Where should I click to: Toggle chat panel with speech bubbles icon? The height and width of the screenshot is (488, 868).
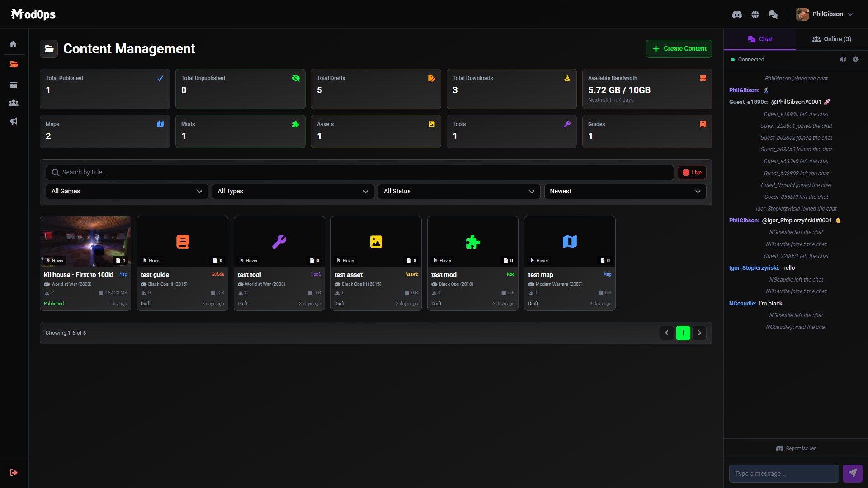click(x=773, y=14)
